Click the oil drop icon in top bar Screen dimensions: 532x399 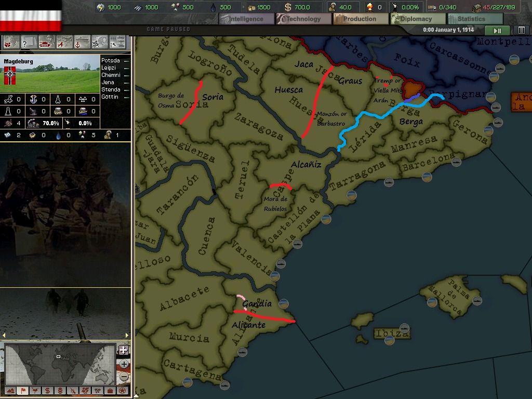213,7
